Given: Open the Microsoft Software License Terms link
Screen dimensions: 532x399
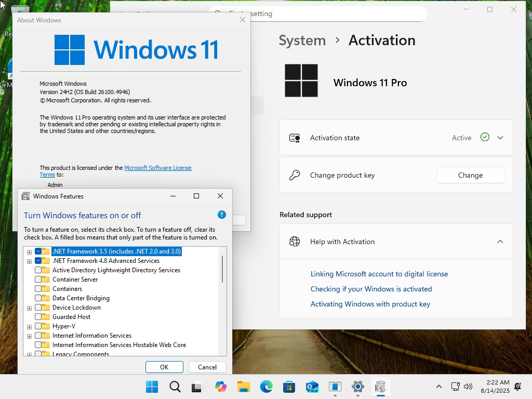Looking at the screenshot, I should click(116, 171).
